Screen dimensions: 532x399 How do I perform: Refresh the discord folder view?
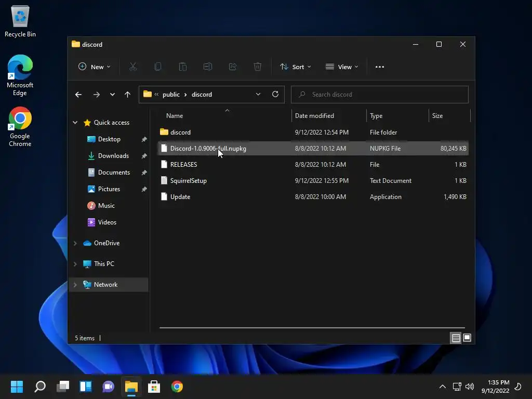275,95
